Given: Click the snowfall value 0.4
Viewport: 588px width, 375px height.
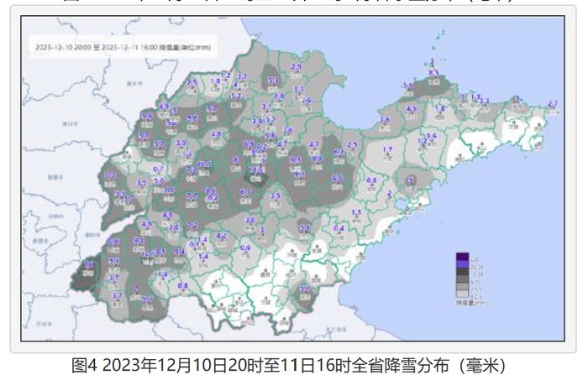Looking at the screenshot, I should point(339,228).
